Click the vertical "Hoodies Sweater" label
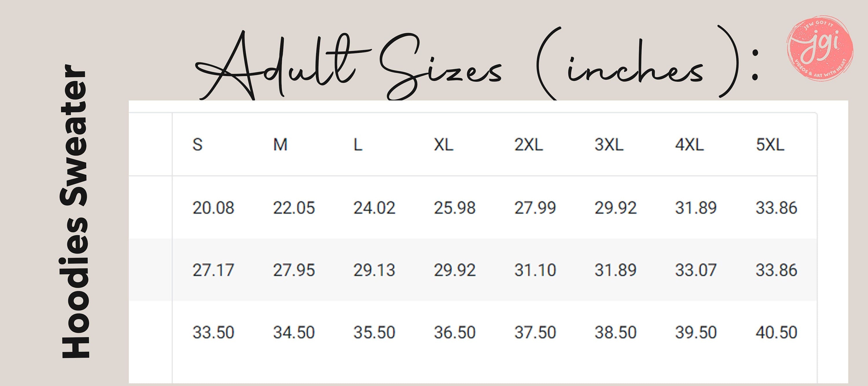The image size is (868, 386). [75, 211]
